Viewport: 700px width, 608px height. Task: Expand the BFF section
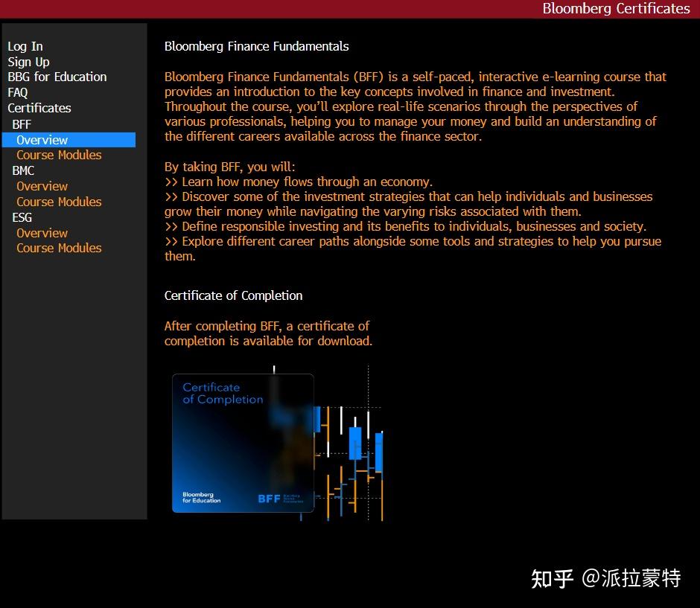21,124
